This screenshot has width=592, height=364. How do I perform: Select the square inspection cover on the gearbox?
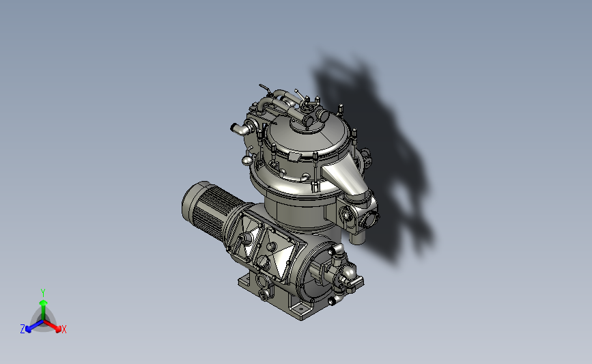[x=279, y=253]
